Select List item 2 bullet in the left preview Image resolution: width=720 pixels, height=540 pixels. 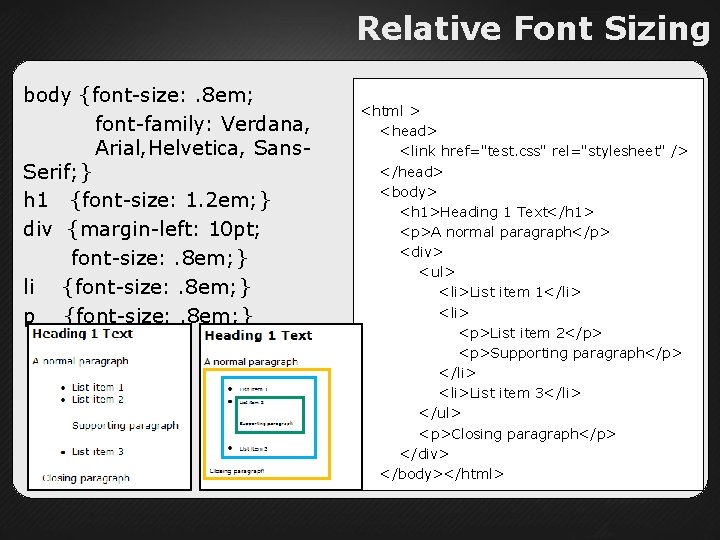tap(92, 399)
